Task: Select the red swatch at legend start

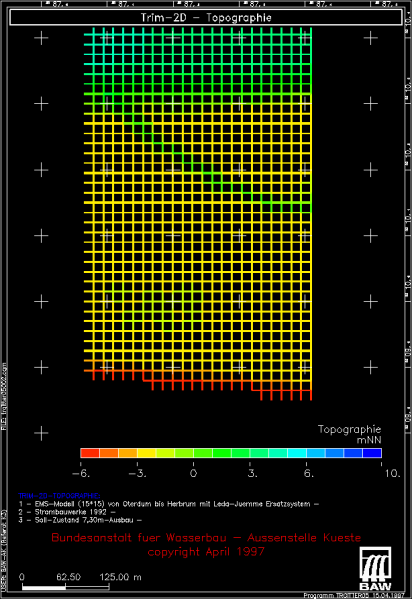Action: [90, 453]
